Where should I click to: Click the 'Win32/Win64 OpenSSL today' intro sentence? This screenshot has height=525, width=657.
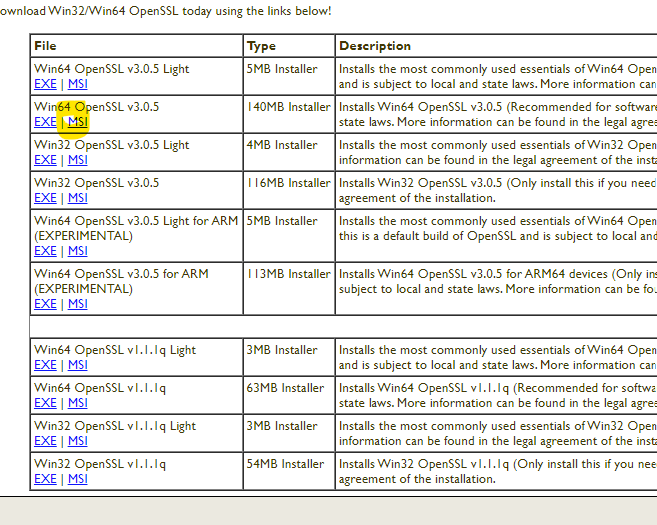(x=166, y=11)
